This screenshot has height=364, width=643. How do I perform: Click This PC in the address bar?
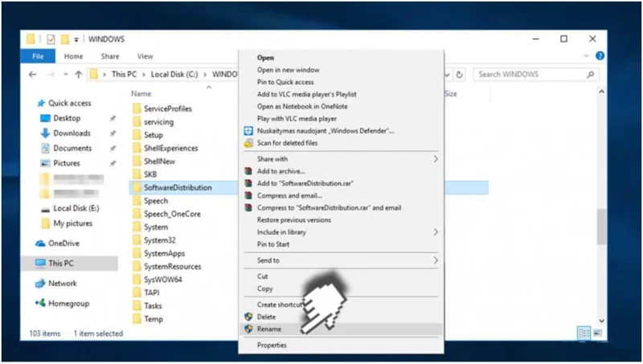[x=124, y=74]
